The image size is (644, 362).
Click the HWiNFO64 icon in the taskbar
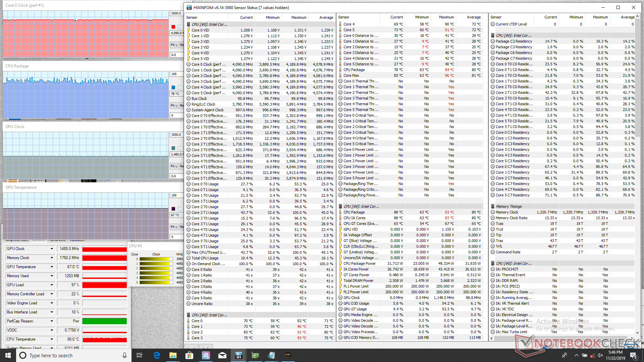tap(238, 355)
